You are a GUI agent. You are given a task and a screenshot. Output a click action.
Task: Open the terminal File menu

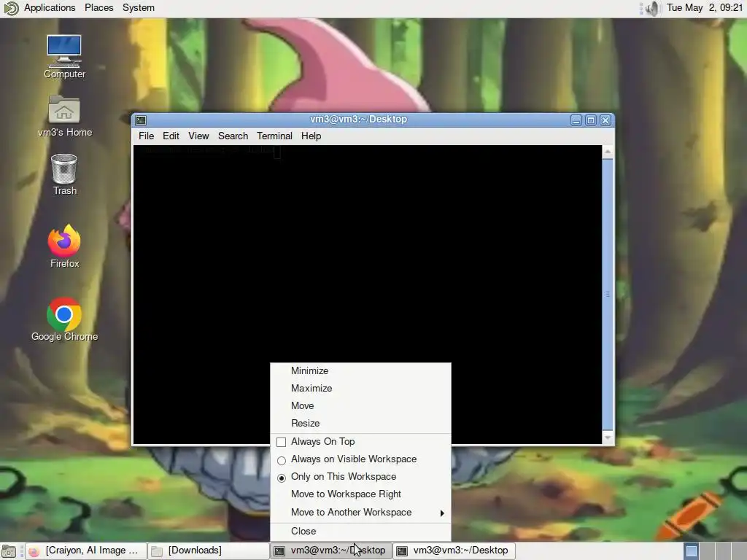click(146, 136)
